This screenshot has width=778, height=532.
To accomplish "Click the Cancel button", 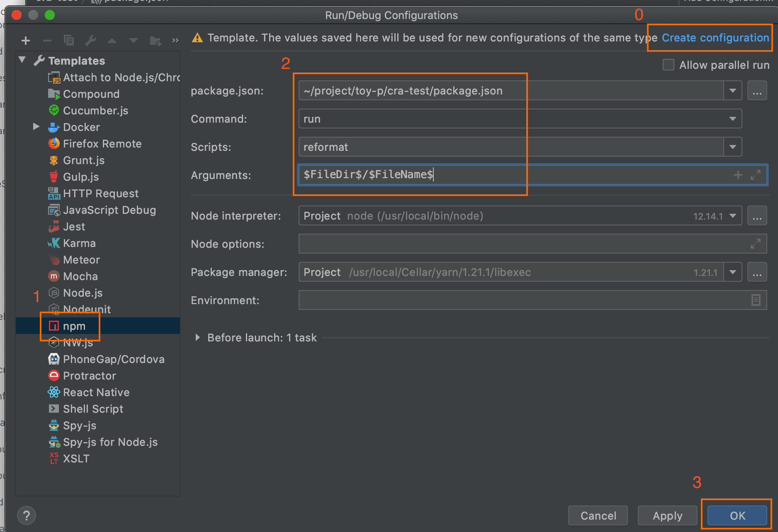I will pos(598,516).
